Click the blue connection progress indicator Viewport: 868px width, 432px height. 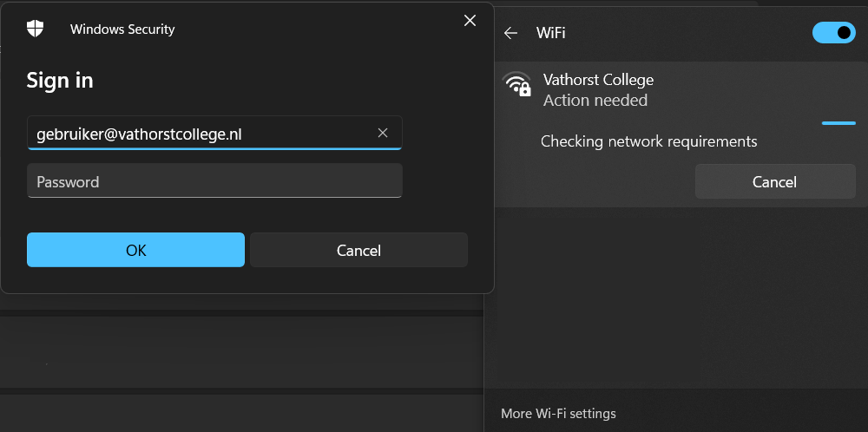(x=838, y=123)
